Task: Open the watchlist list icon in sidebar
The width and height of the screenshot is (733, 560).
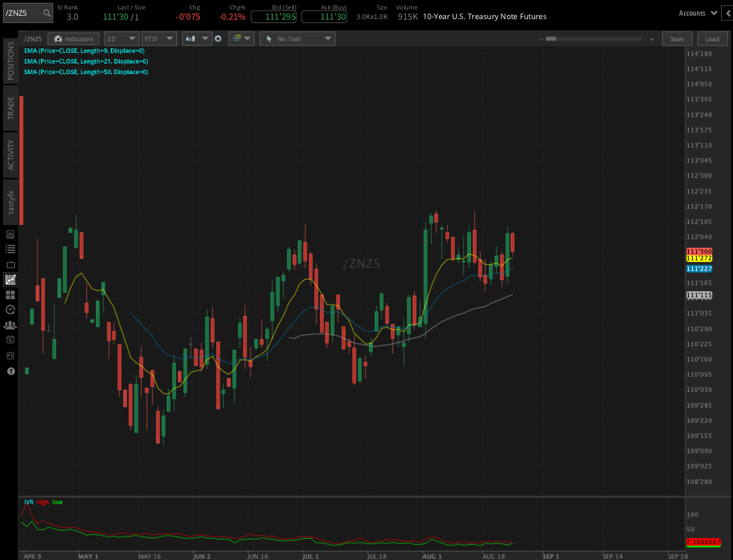Action: (x=10, y=249)
